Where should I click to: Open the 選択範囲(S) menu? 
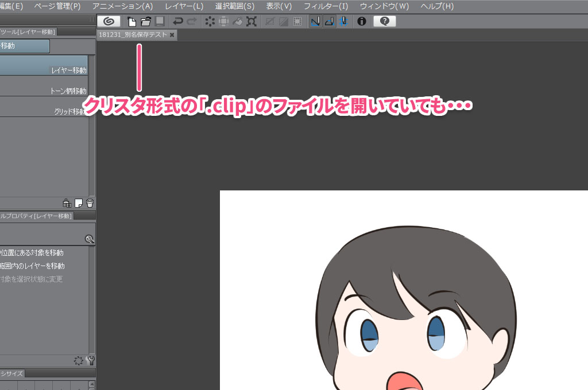point(234,6)
